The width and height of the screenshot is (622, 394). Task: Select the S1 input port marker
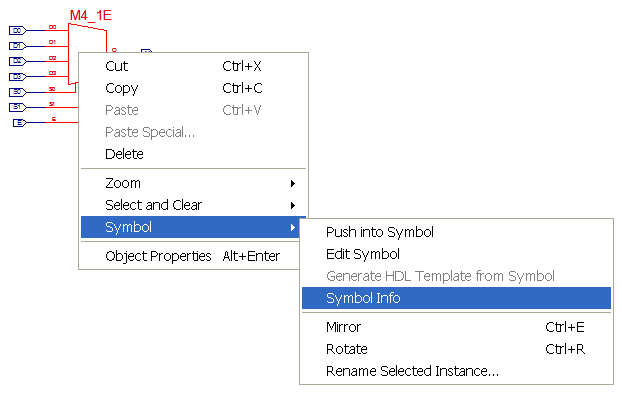17,107
